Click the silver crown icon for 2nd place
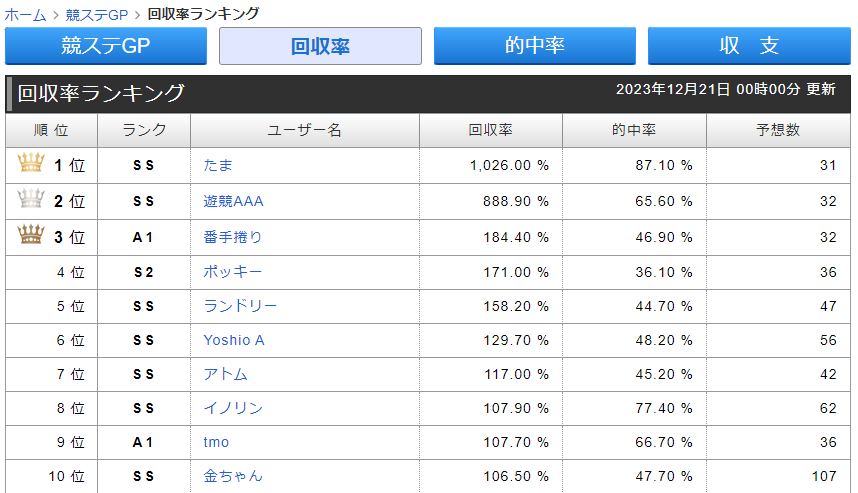 (x=31, y=199)
